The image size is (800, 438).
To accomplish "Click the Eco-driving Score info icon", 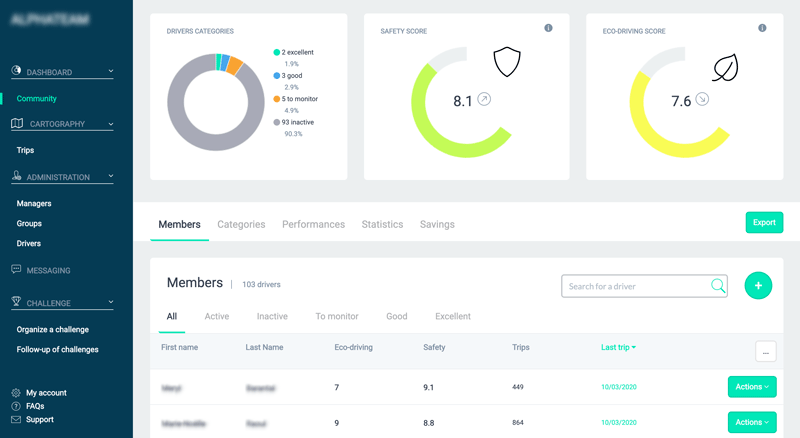I will [763, 28].
